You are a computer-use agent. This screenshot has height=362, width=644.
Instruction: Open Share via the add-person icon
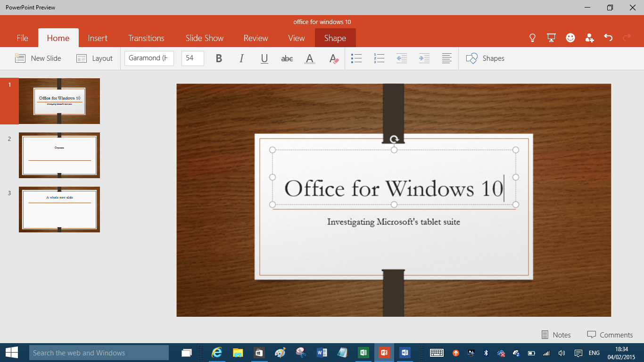(589, 38)
